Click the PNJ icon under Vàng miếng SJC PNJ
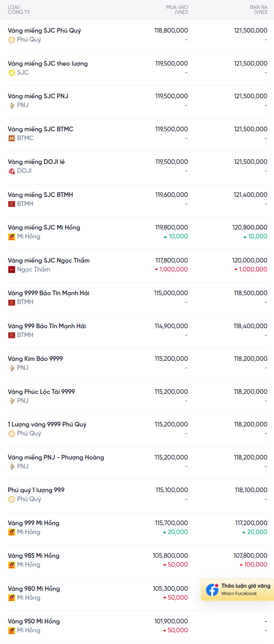This screenshot has height=644, width=274. pyautogui.click(x=12, y=105)
